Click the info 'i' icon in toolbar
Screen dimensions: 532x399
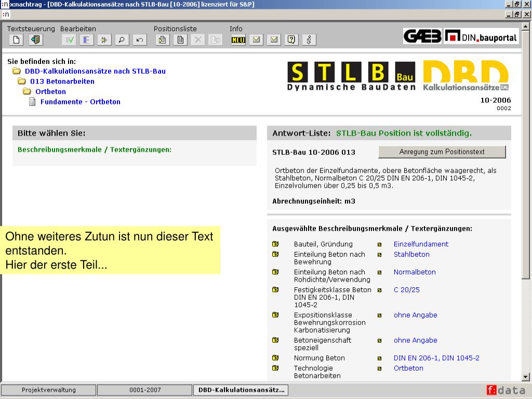(x=309, y=40)
